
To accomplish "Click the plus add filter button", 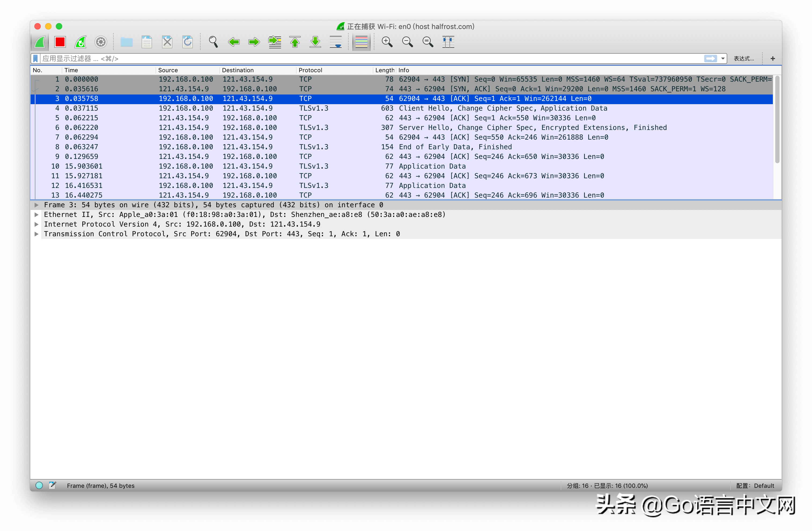I will point(773,59).
